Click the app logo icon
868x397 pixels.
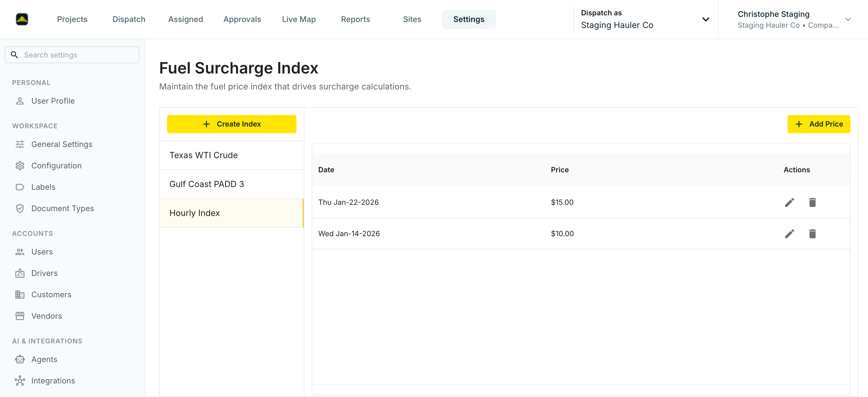(x=22, y=19)
